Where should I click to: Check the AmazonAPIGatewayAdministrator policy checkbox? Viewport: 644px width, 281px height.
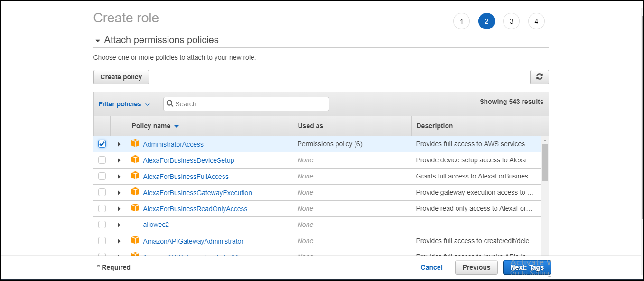pos(102,241)
